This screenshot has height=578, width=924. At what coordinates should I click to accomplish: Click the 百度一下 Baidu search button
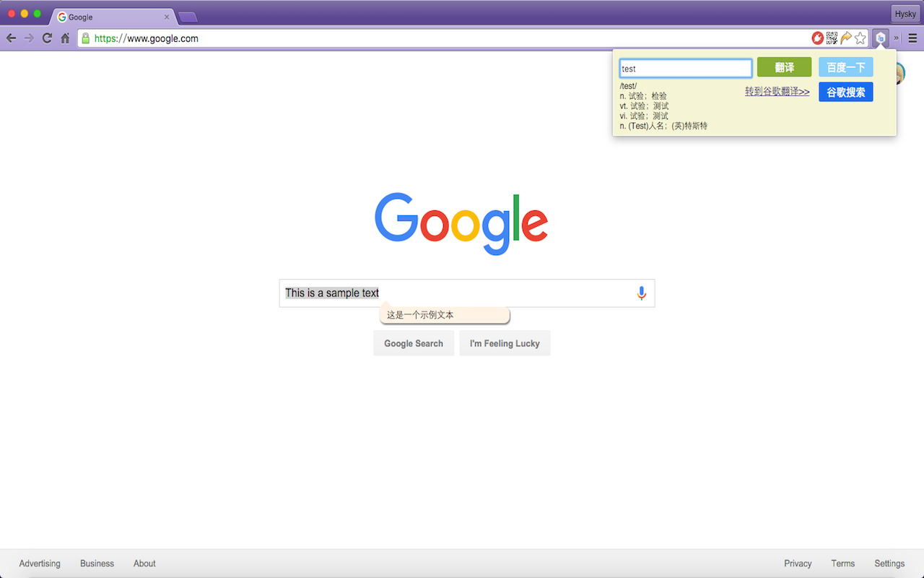click(846, 67)
